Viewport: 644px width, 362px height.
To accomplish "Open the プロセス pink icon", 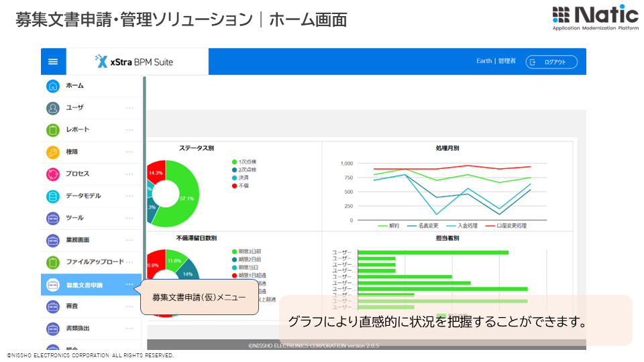I will click(53, 174).
